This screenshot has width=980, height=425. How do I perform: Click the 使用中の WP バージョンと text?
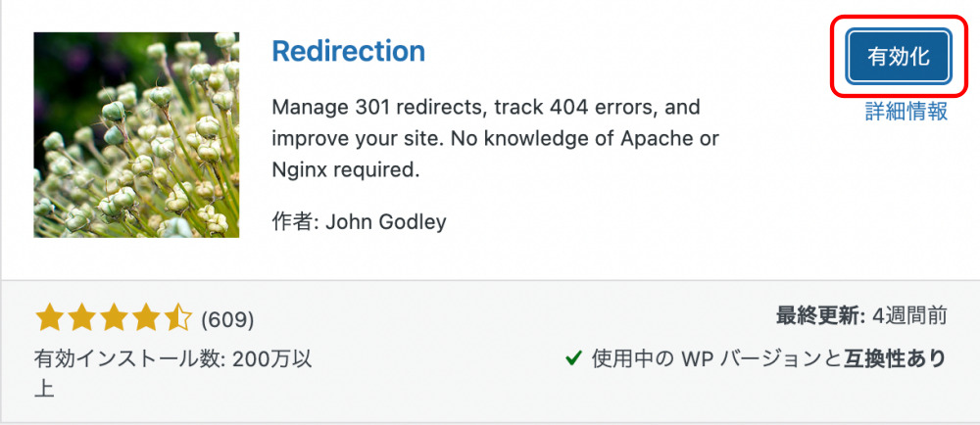(716, 358)
